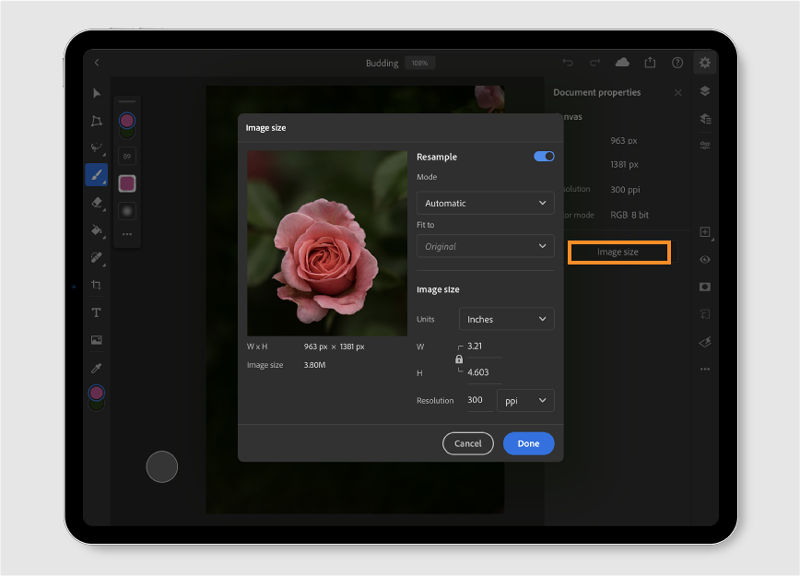Open the Help menu with the question mark
800x576 pixels.
pos(677,62)
